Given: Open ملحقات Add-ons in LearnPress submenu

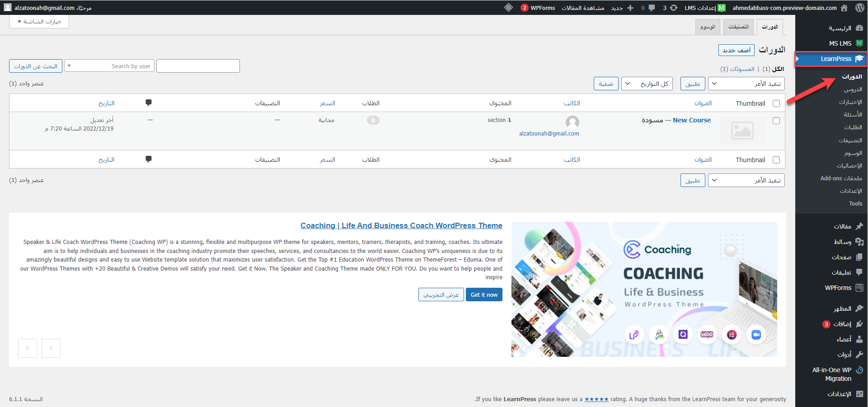Looking at the screenshot, I should click(x=841, y=178).
